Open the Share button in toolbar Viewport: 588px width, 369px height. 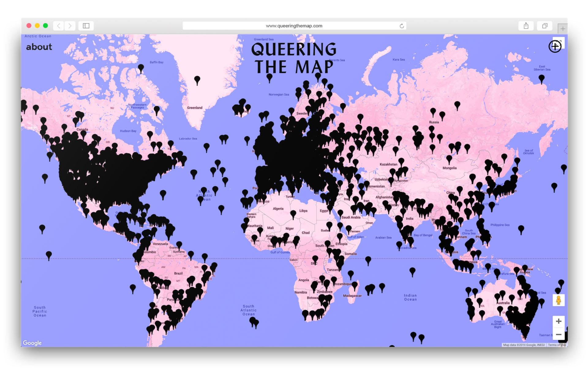point(526,26)
